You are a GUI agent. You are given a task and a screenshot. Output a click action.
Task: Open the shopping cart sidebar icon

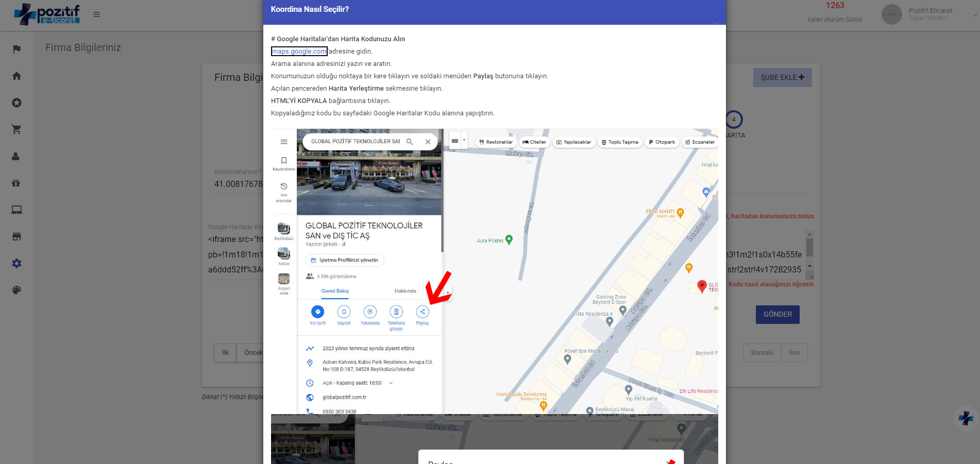16,129
